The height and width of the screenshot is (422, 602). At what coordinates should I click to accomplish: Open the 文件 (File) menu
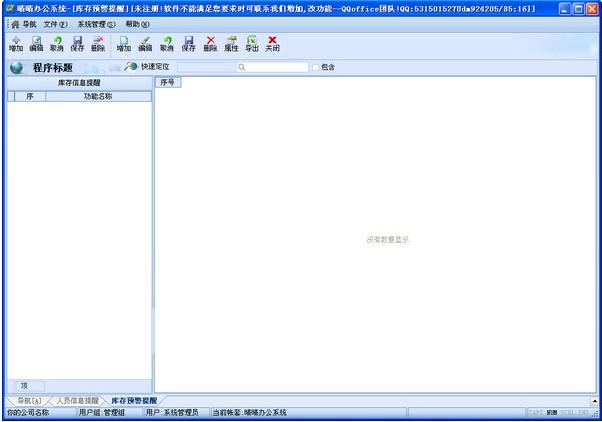point(56,23)
